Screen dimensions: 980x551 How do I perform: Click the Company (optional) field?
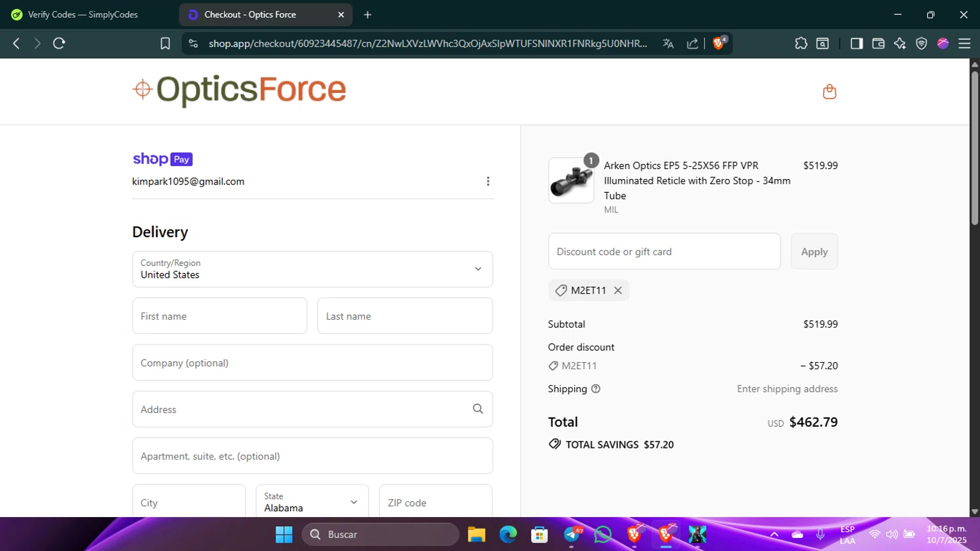coord(312,363)
